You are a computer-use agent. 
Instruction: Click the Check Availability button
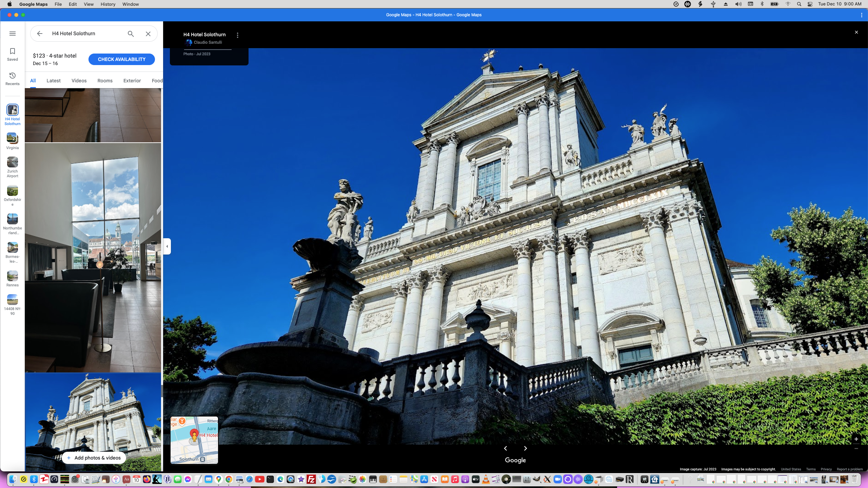121,59
